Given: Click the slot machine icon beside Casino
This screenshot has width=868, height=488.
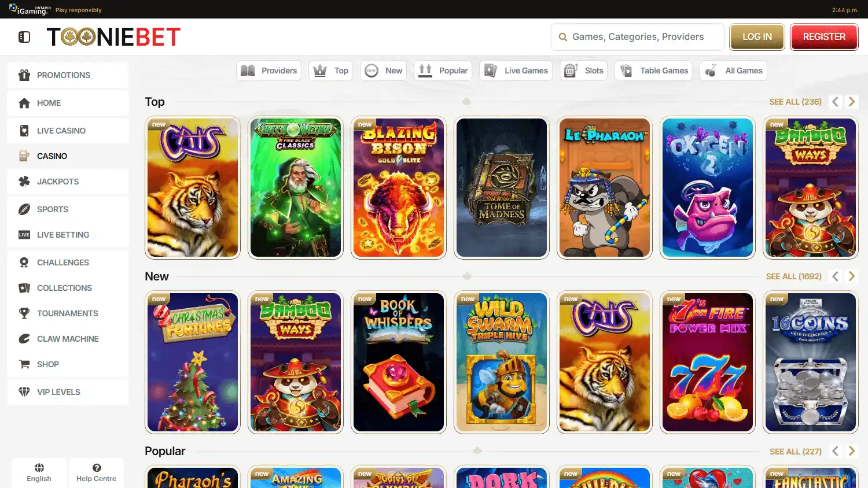Looking at the screenshot, I should pos(24,156).
